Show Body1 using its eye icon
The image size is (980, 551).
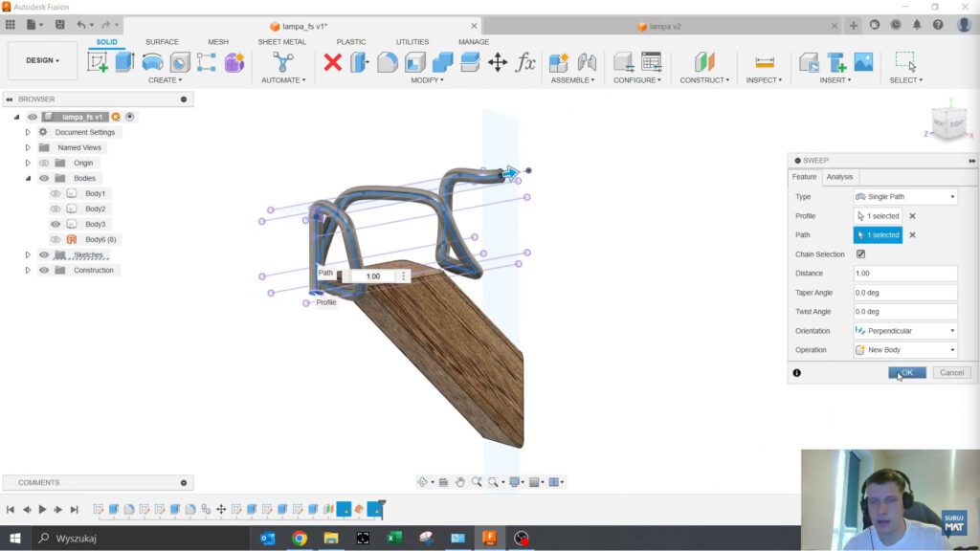tap(56, 193)
